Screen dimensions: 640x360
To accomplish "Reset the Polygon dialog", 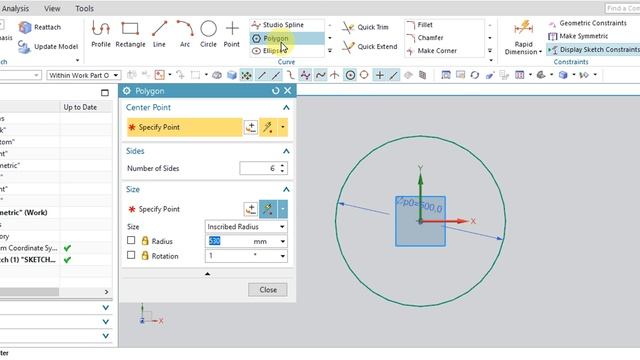I will click(276, 91).
